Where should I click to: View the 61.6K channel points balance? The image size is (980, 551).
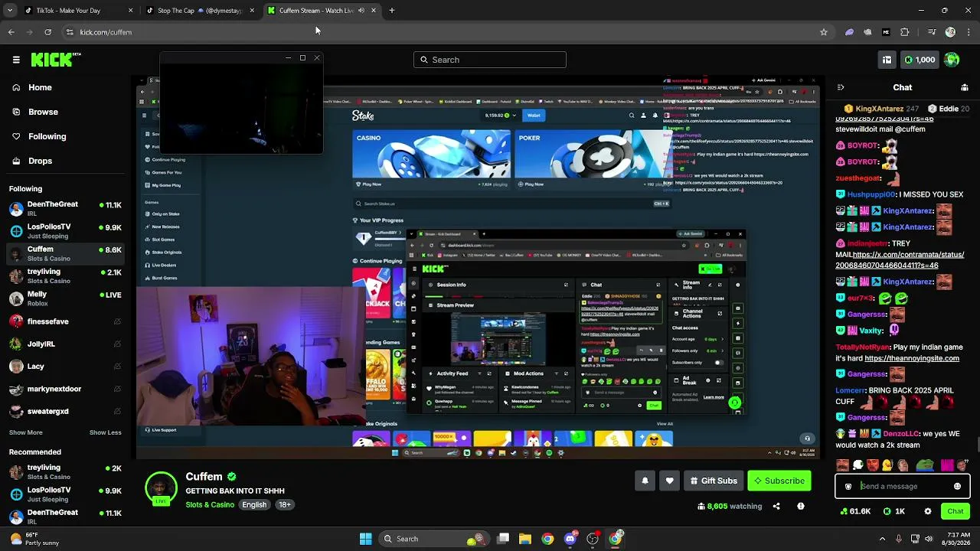[854, 511]
